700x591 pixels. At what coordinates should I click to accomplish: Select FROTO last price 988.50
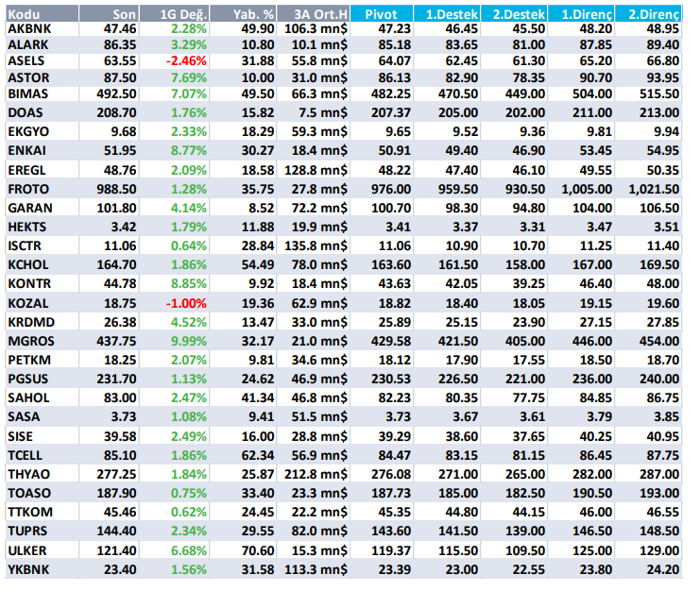pyautogui.click(x=117, y=190)
